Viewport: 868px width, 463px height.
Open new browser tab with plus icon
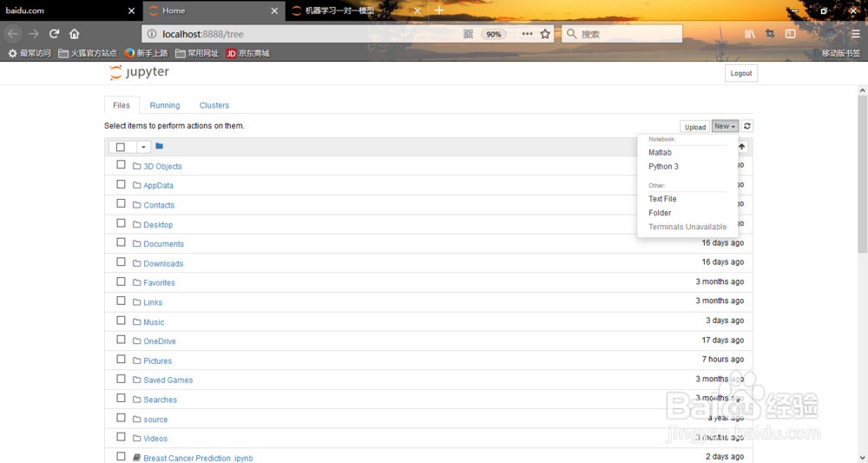coord(439,10)
